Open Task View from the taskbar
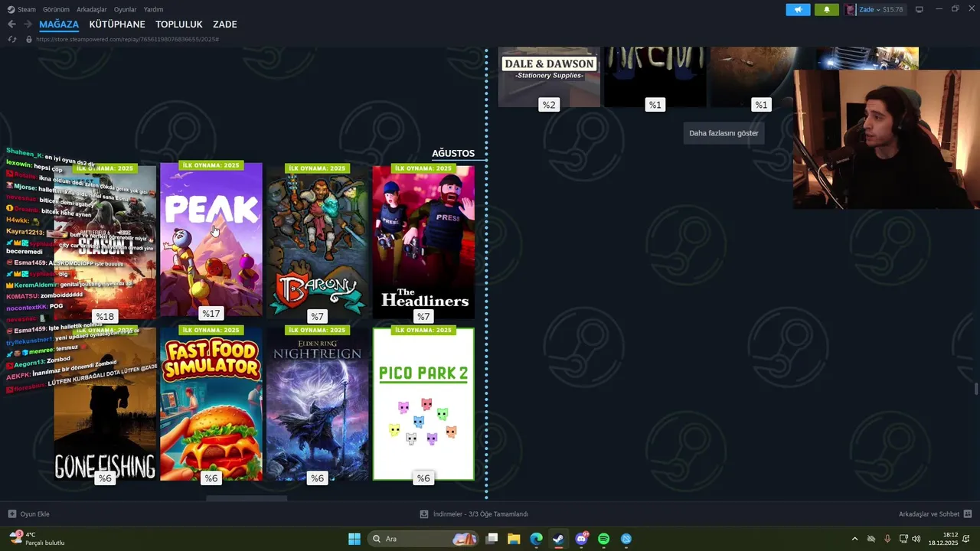Screen dimensions: 980x551 492,539
